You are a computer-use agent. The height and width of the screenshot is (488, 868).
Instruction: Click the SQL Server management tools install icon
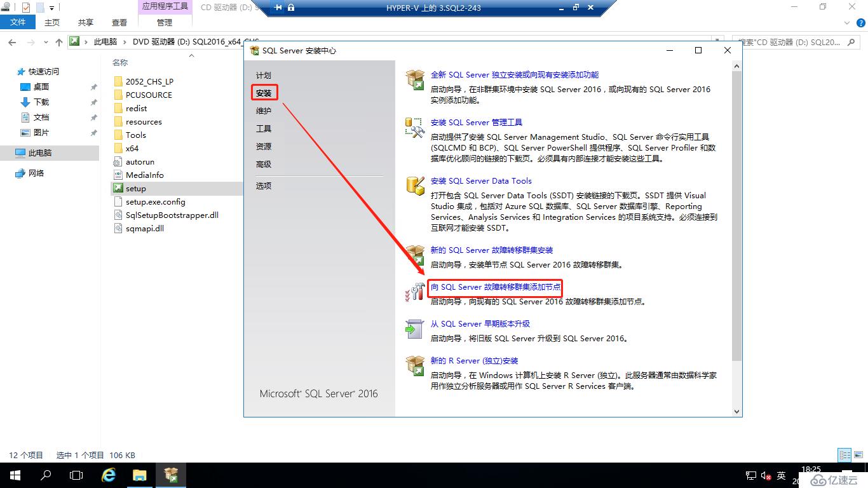415,127
